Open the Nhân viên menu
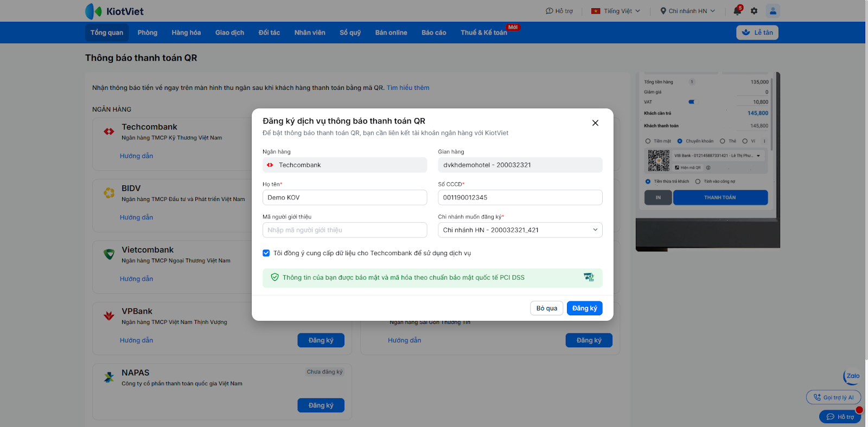This screenshot has height=427, width=868. click(x=310, y=33)
